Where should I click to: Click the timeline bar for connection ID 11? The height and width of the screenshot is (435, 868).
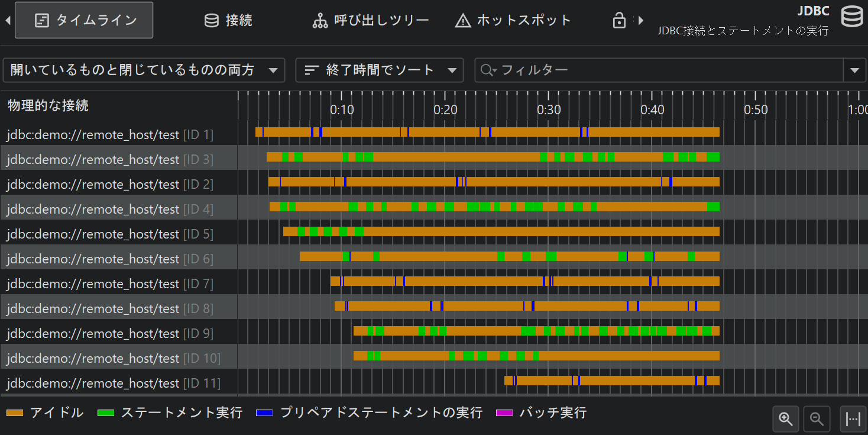[612, 381]
